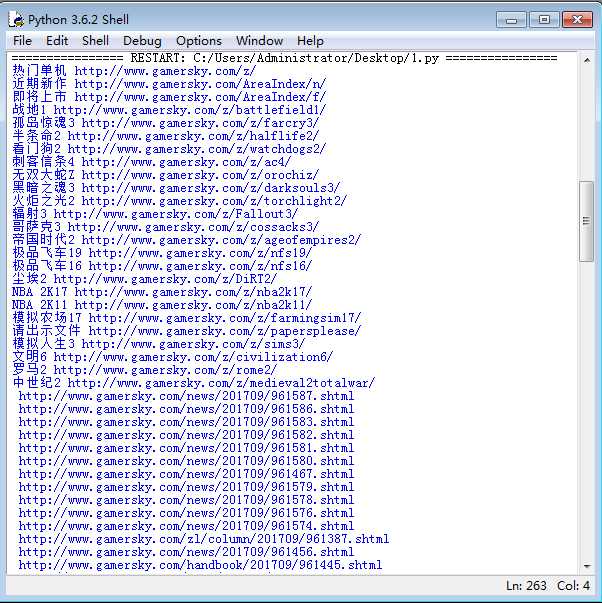Click the scrollbar down arrow
Image resolution: width=602 pixels, height=603 pixels.
[x=587, y=566]
